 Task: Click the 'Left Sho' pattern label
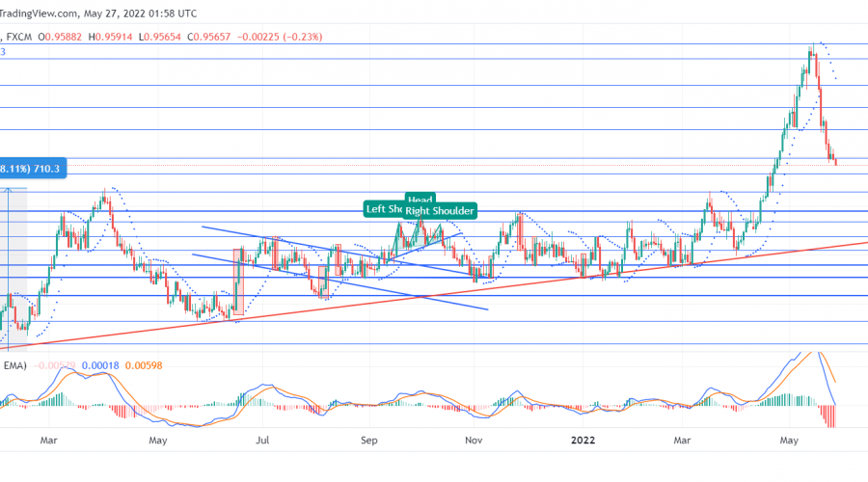383,208
